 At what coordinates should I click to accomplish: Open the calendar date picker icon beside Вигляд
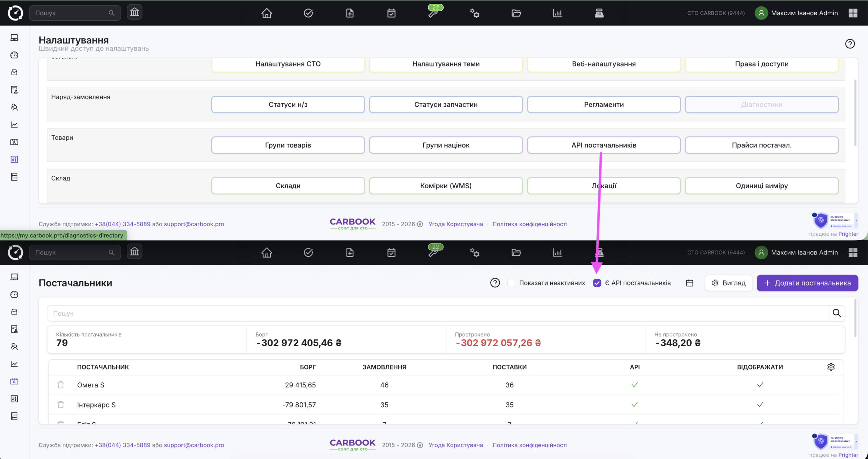[690, 283]
